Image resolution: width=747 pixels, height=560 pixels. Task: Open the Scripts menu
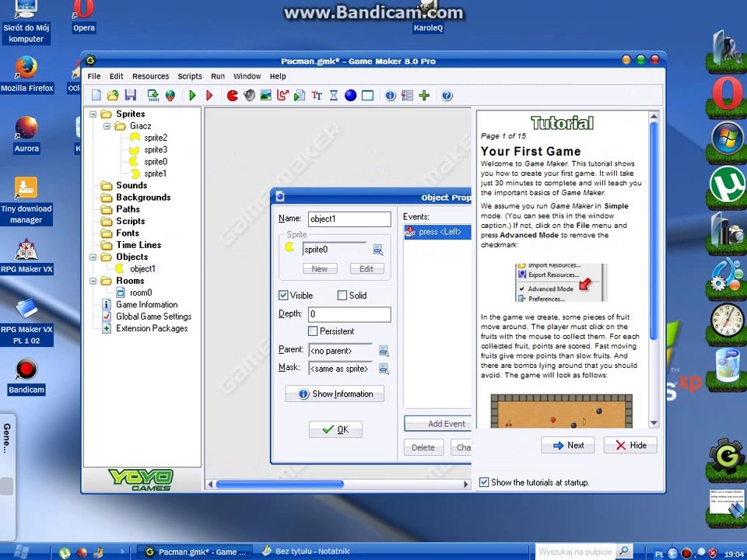190,76
